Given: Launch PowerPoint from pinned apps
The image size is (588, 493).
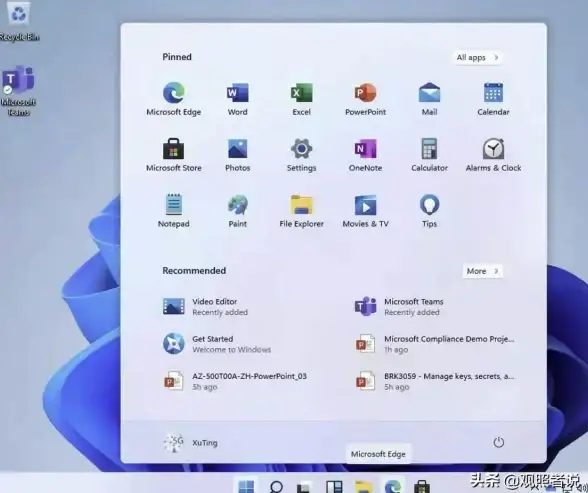Looking at the screenshot, I should [x=365, y=99].
